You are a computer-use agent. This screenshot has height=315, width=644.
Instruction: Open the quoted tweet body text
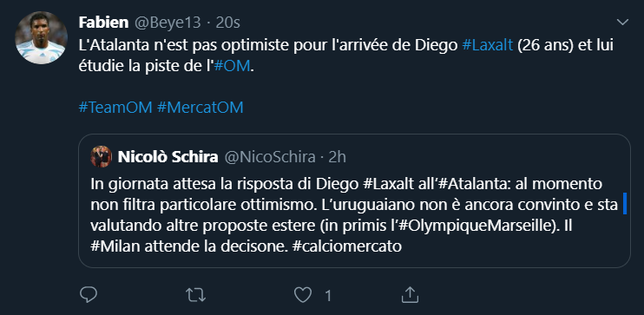[x=354, y=215]
